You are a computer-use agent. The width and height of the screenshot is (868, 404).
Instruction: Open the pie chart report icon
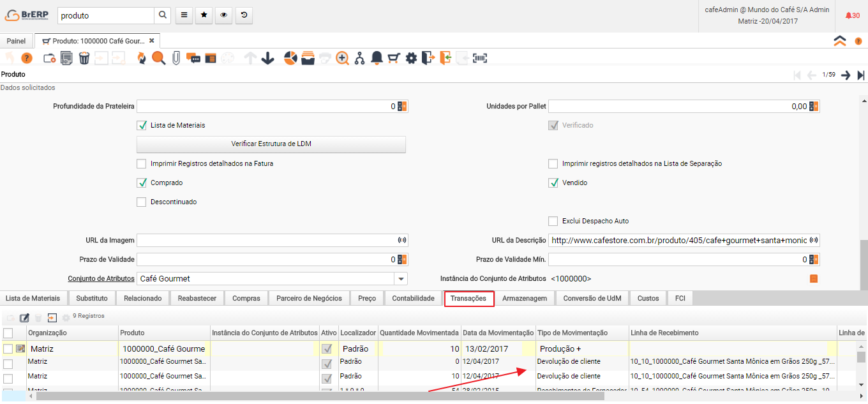click(290, 58)
